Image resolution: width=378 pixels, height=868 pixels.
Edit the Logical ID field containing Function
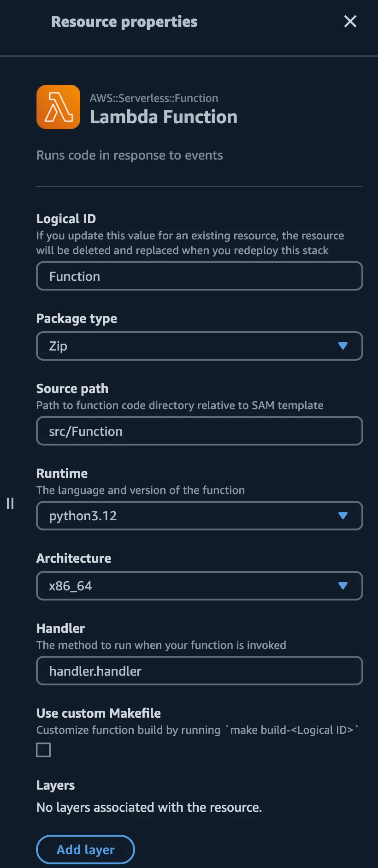tap(199, 276)
